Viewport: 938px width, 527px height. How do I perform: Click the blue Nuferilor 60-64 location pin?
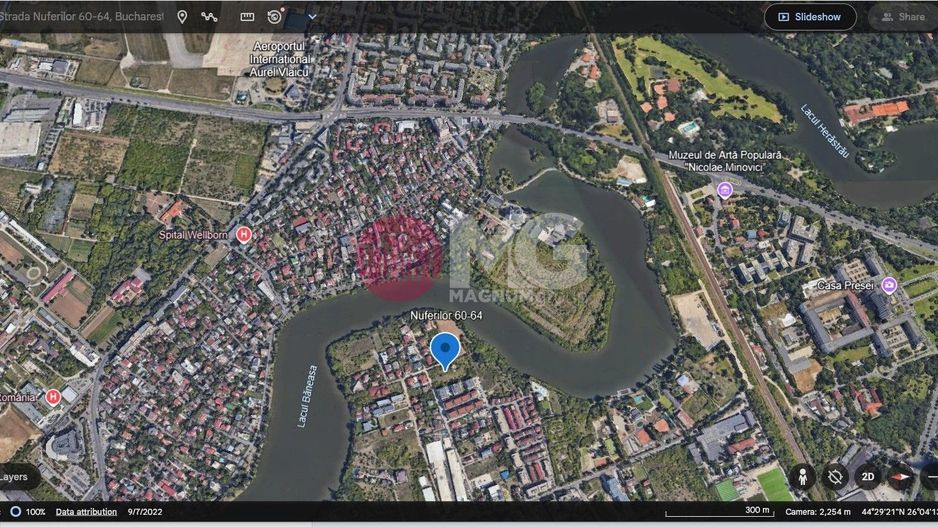pyautogui.click(x=445, y=350)
